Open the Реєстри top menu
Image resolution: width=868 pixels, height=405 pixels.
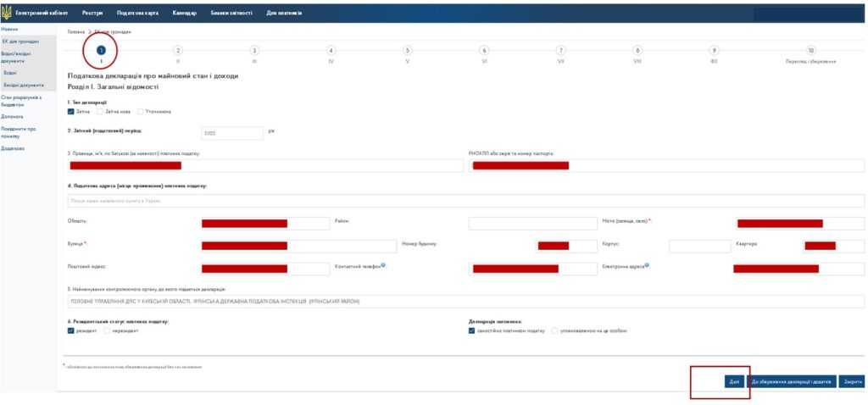(92, 13)
